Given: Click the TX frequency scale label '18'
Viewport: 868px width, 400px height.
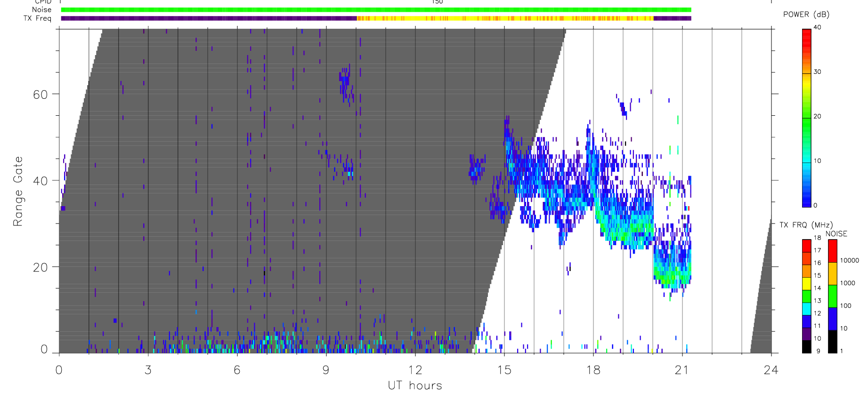Looking at the screenshot, I should point(817,238).
